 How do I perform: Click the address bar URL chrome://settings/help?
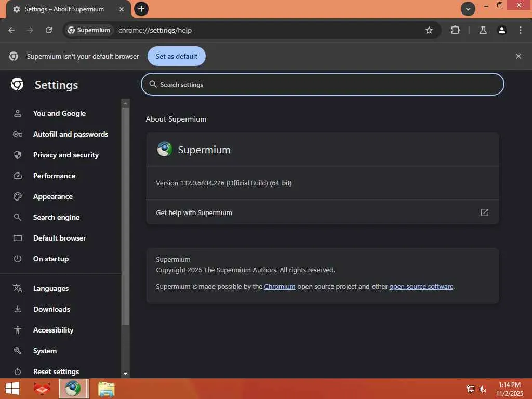(155, 30)
